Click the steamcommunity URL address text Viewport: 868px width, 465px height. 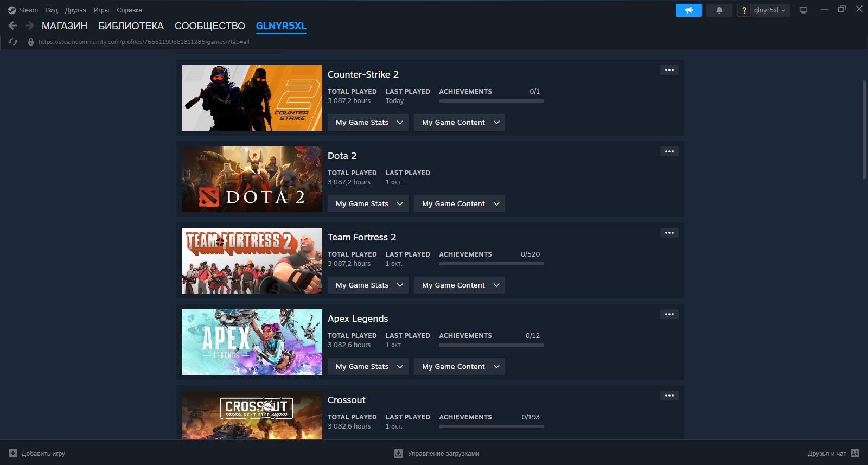(144, 42)
